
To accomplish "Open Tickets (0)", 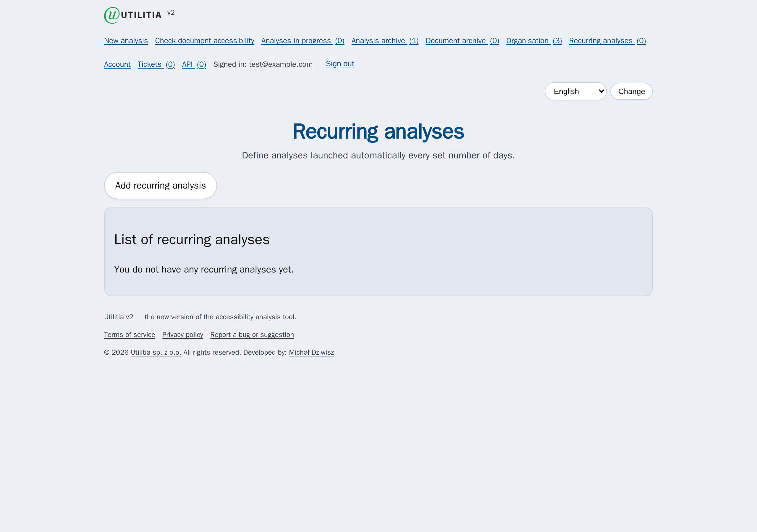I will [x=156, y=64].
